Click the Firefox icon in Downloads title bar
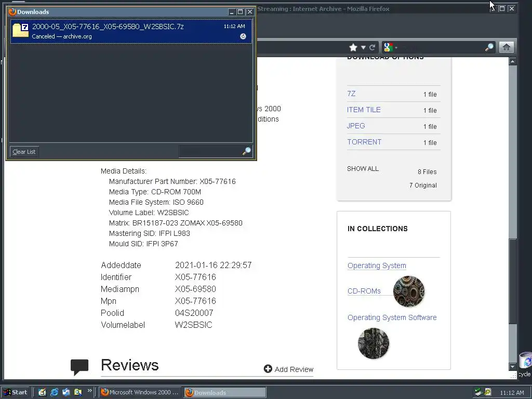This screenshot has width=532, height=399. tap(12, 11)
